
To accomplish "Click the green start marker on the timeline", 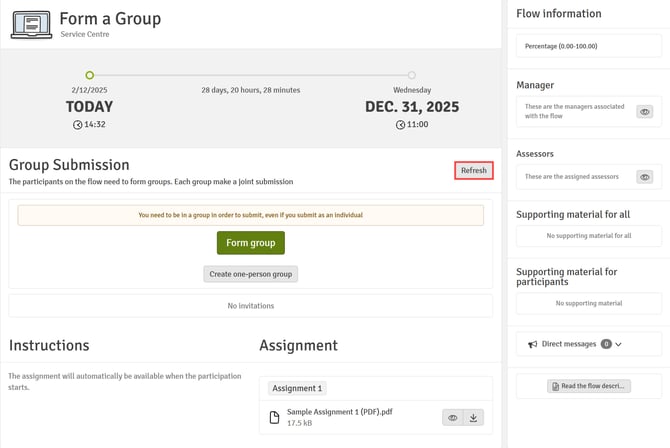I will 90,75.
